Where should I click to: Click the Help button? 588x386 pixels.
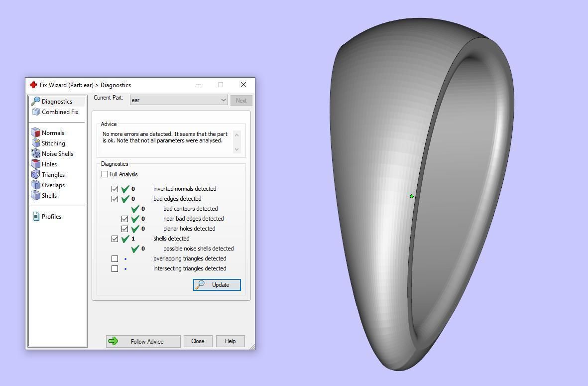pyautogui.click(x=230, y=341)
